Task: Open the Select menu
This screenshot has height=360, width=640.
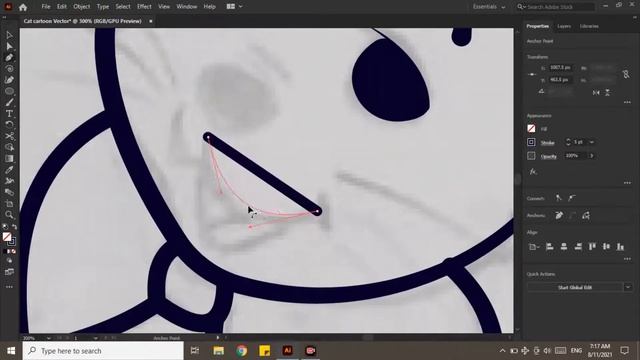Action: click(123, 7)
